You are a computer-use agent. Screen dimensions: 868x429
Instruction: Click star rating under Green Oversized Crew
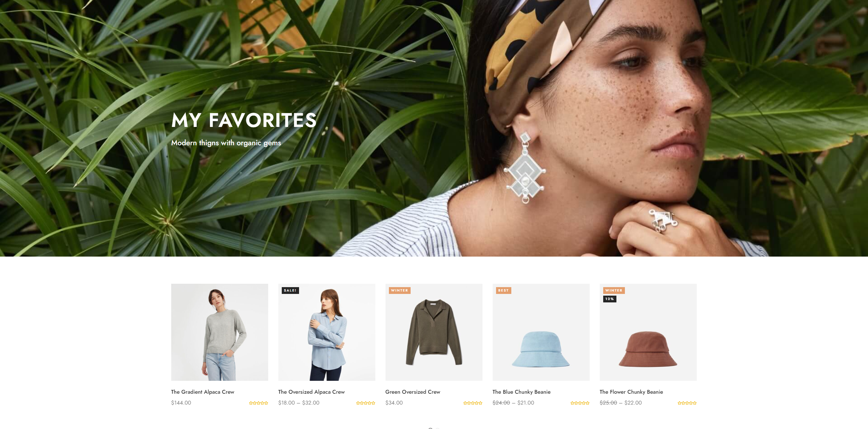[473, 403]
